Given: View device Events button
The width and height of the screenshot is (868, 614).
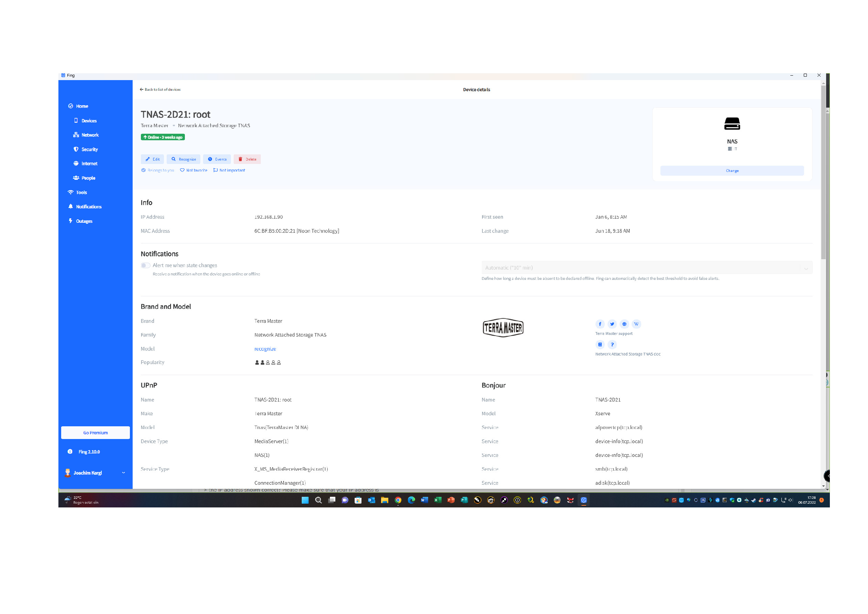Looking at the screenshot, I should point(217,159).
